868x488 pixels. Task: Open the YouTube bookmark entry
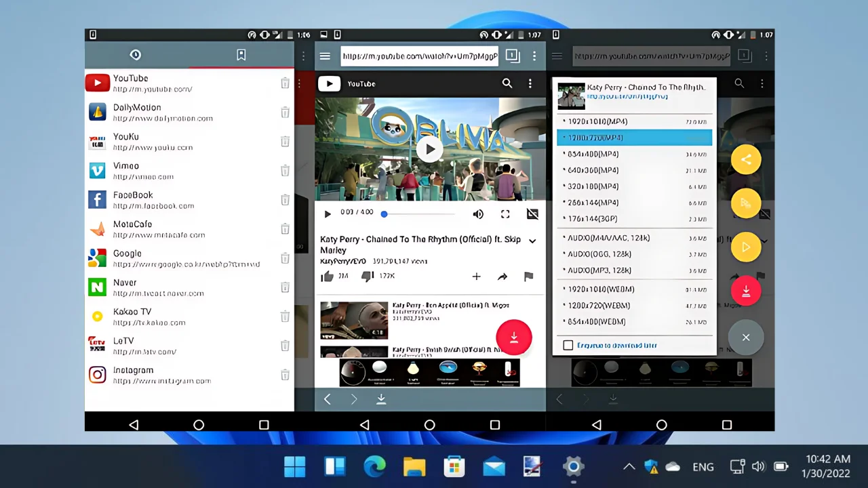(x=189, y=83)
